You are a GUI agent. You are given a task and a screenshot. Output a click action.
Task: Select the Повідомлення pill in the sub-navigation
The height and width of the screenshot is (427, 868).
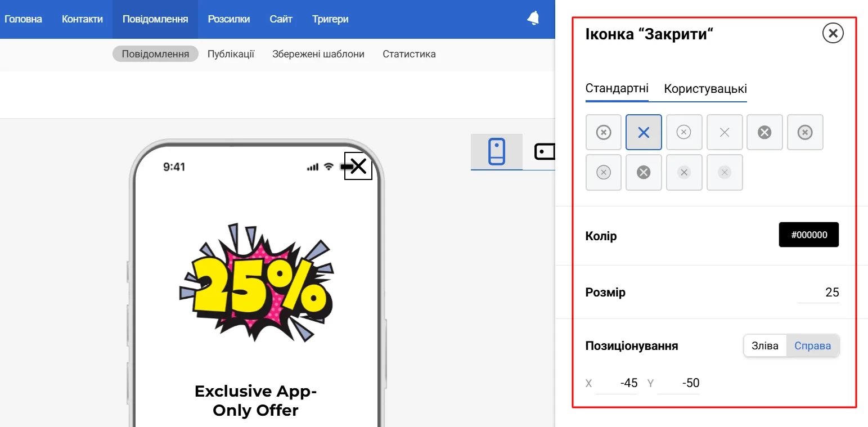(x=155, y=54)
